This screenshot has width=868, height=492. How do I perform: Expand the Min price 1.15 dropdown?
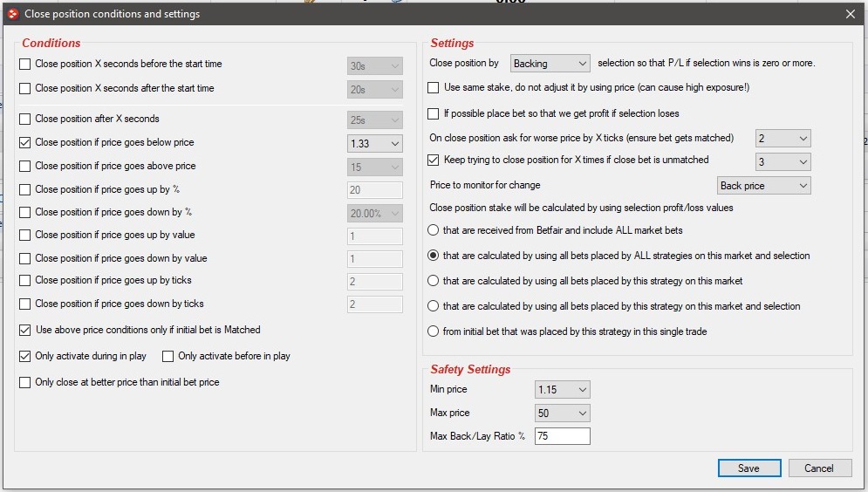(563, 390)
